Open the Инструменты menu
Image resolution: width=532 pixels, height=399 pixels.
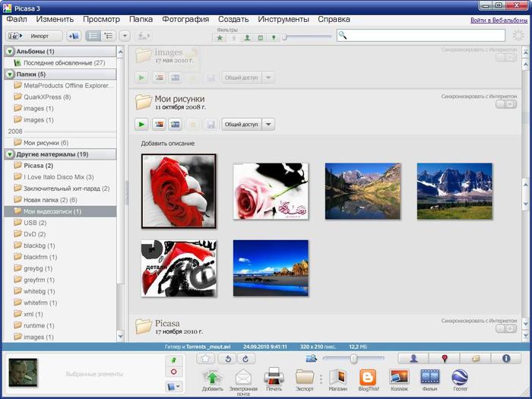tap(283, 19)
